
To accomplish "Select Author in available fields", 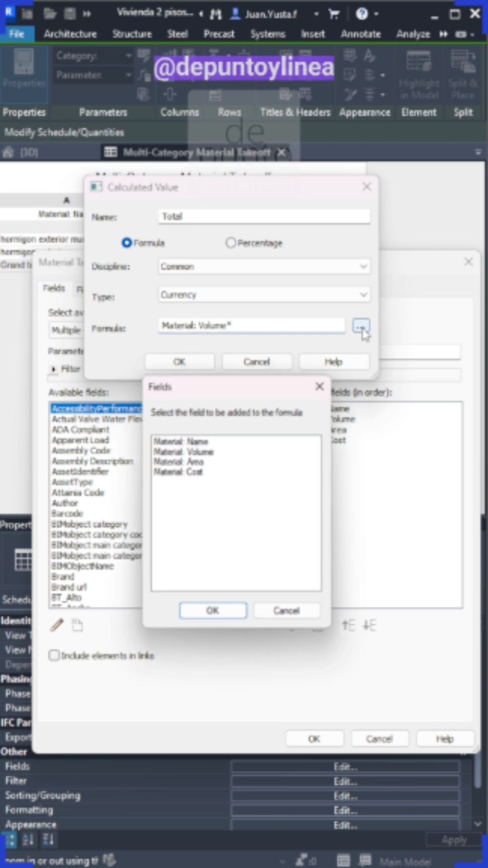I will 65,503.
